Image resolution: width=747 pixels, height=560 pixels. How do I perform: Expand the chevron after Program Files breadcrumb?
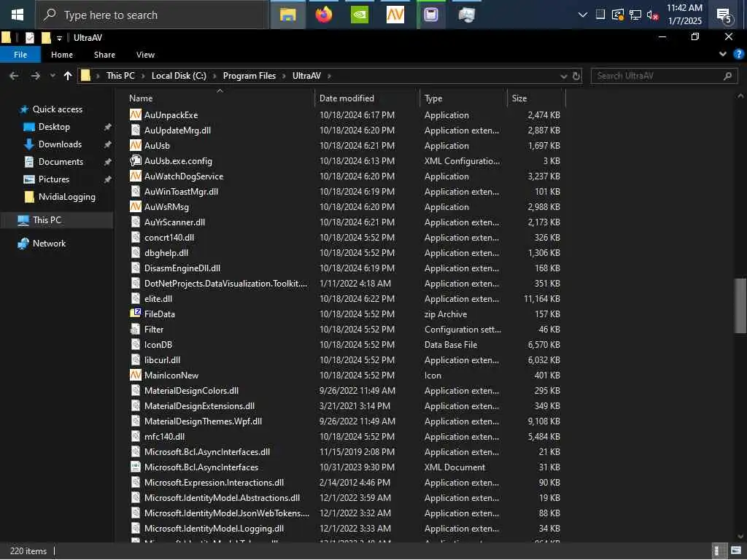(x=284, y=76)
